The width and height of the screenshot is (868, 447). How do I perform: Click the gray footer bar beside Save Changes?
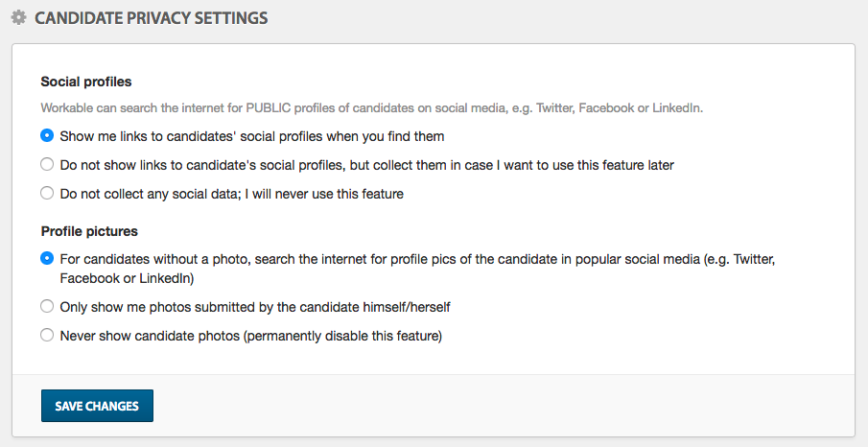tap(504, 406)
